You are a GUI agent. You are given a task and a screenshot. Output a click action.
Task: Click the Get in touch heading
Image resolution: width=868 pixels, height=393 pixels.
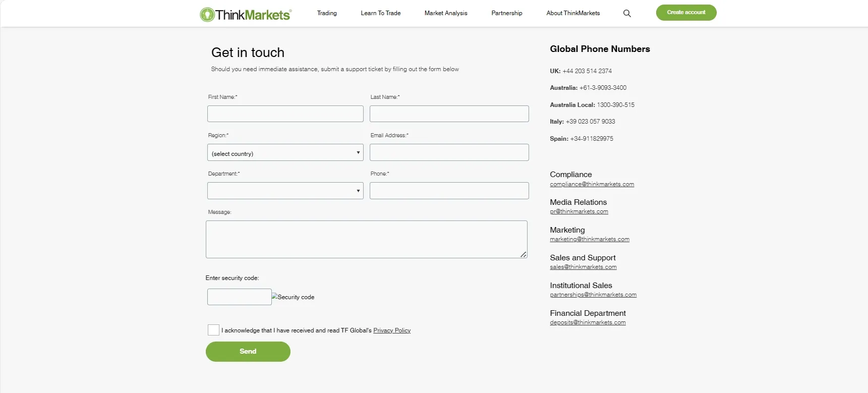tap(248, 52)
